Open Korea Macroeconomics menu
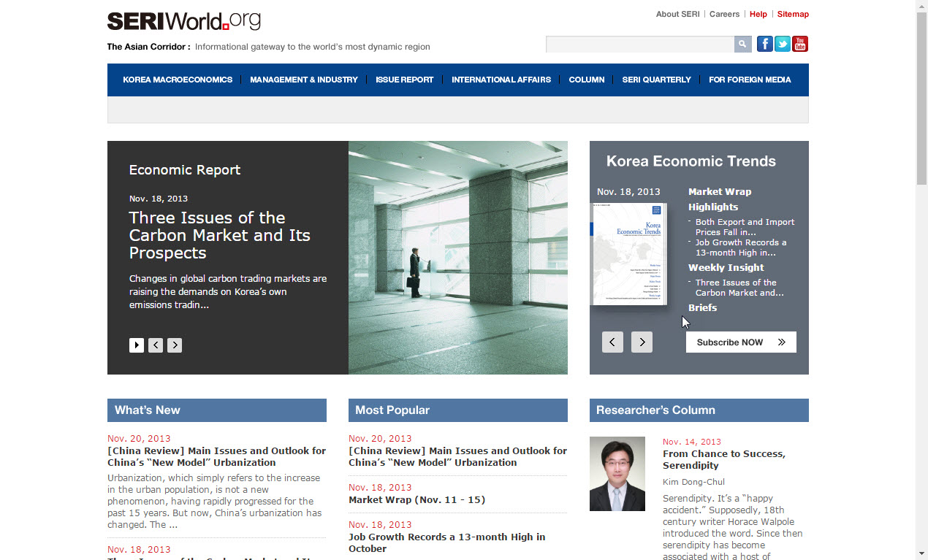This screenshot has width=928, height=560. [x=178, y=80]
